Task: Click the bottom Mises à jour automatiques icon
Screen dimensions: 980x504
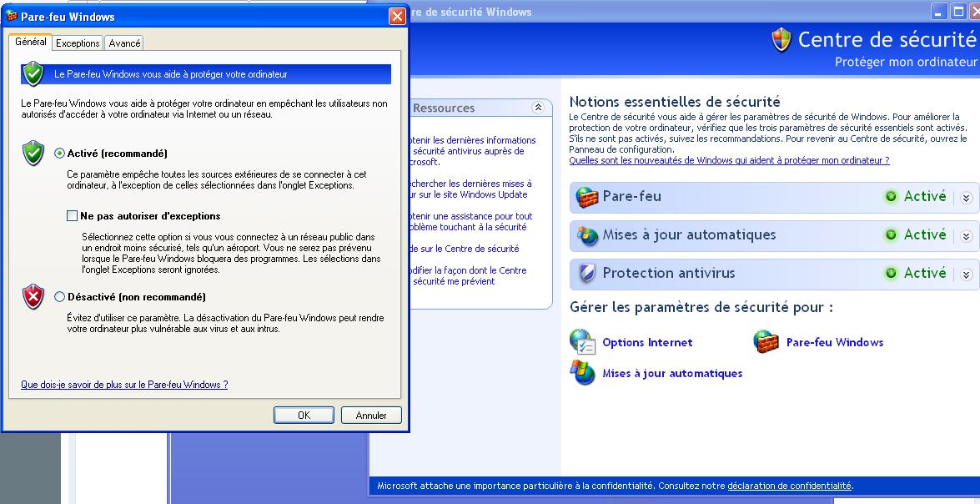Action: [583, 373]
